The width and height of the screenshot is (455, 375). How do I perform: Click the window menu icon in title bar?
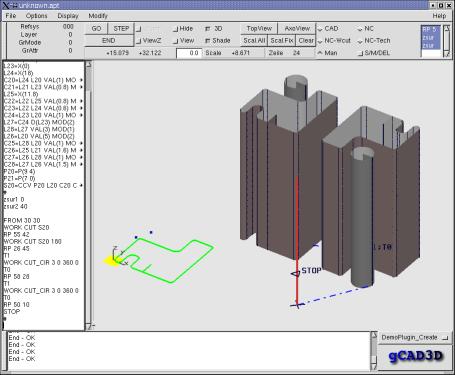tap(6, 5)
